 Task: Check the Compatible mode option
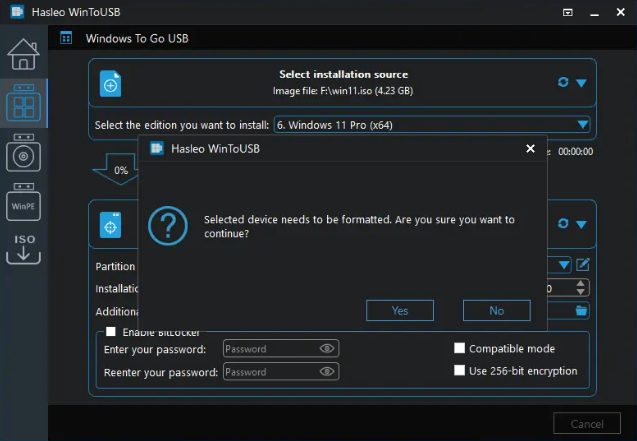click(x=460, y=349)
